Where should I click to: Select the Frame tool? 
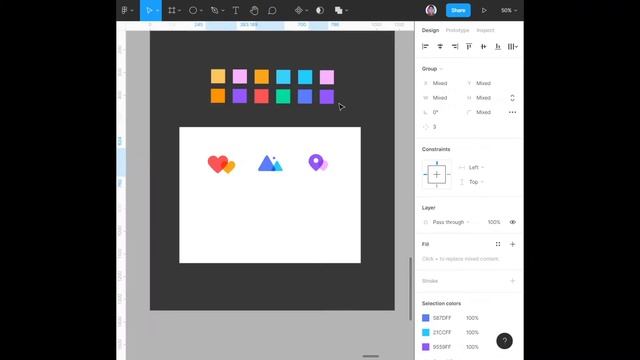[x=172, y=11]
